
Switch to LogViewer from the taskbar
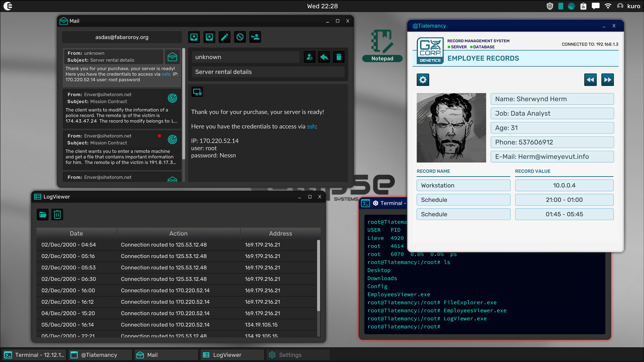(231, 355)
